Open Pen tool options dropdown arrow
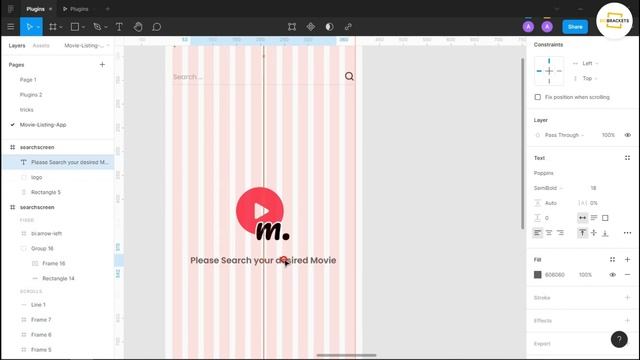Screen dimensions: 640x360 tap(106, 27)
